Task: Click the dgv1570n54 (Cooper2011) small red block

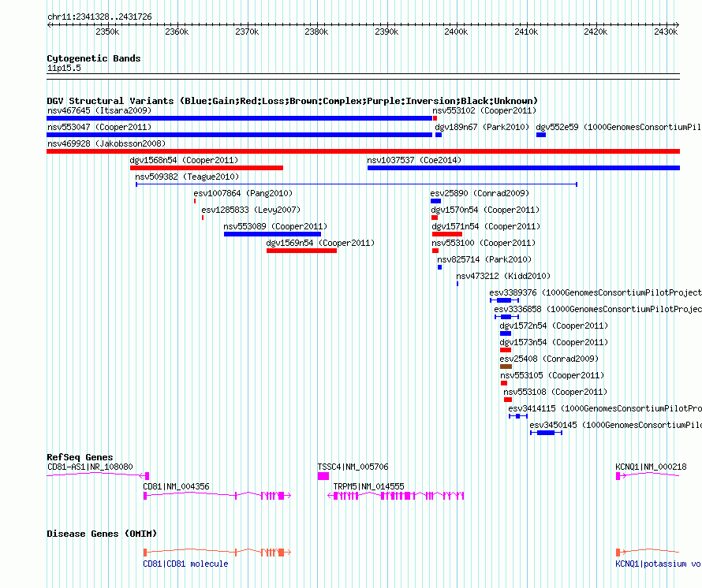Action: click(435, 218)
